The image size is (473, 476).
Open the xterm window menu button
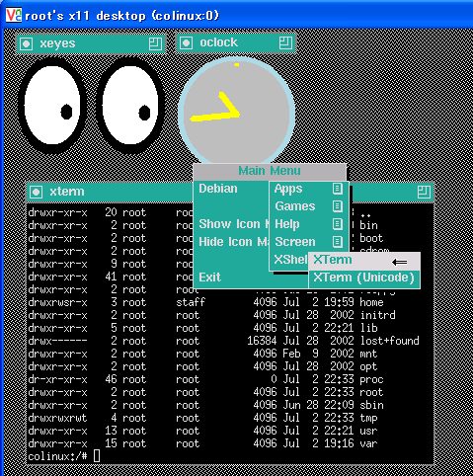click(x=36, y=192)
